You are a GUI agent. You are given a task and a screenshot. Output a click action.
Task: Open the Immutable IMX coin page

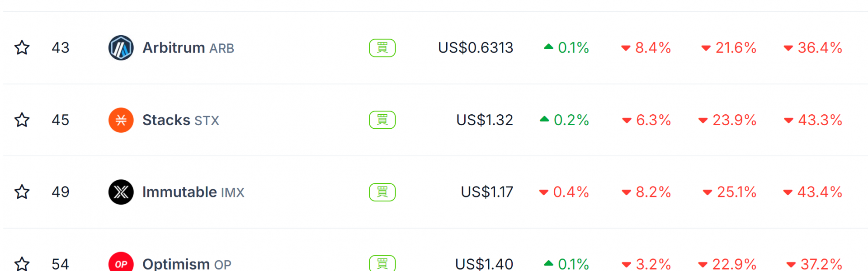193,192
